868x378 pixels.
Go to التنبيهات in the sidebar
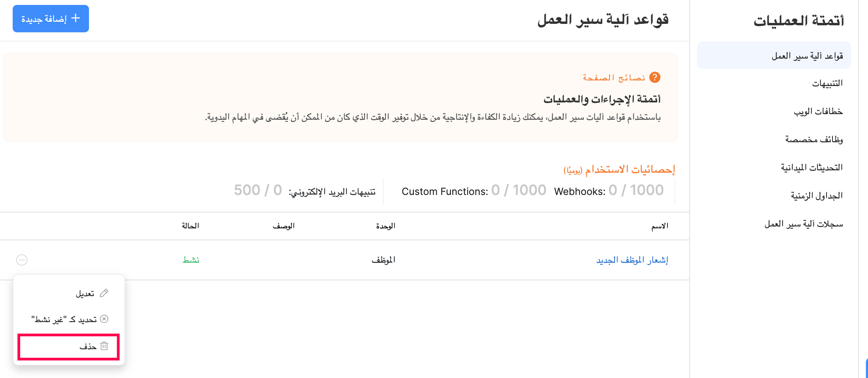[x=827, y=83]
